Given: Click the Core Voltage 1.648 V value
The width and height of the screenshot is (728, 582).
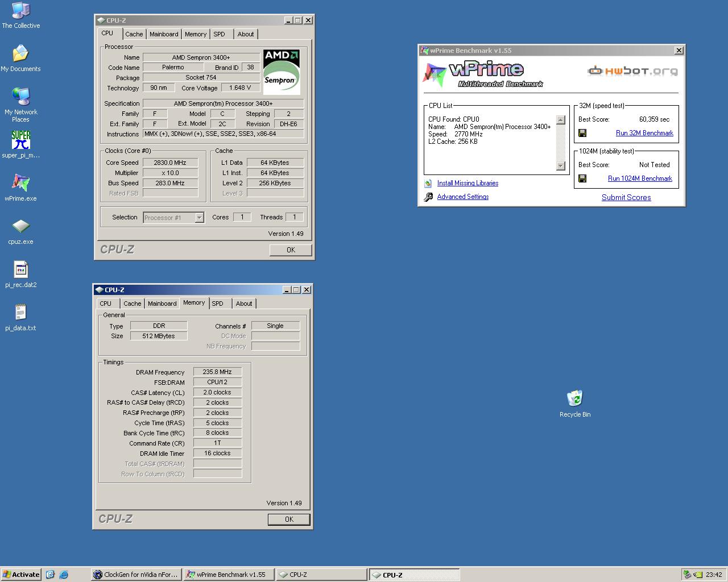Looking at the screenshot, I should [x=240, y=88].
